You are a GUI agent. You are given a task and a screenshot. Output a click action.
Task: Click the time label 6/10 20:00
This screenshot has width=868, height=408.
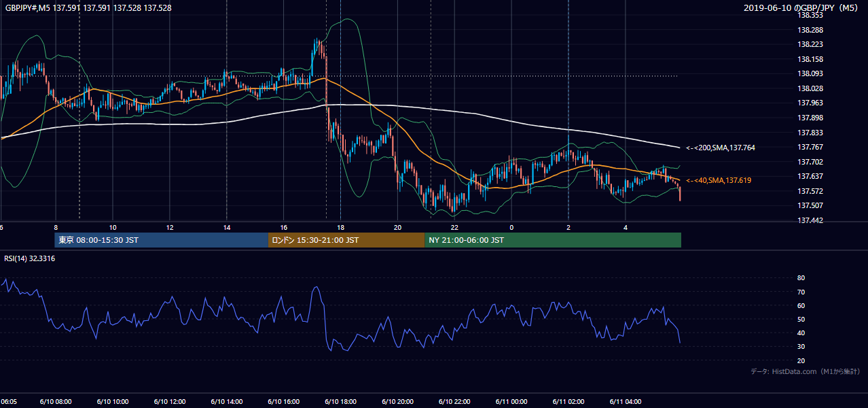398,402
